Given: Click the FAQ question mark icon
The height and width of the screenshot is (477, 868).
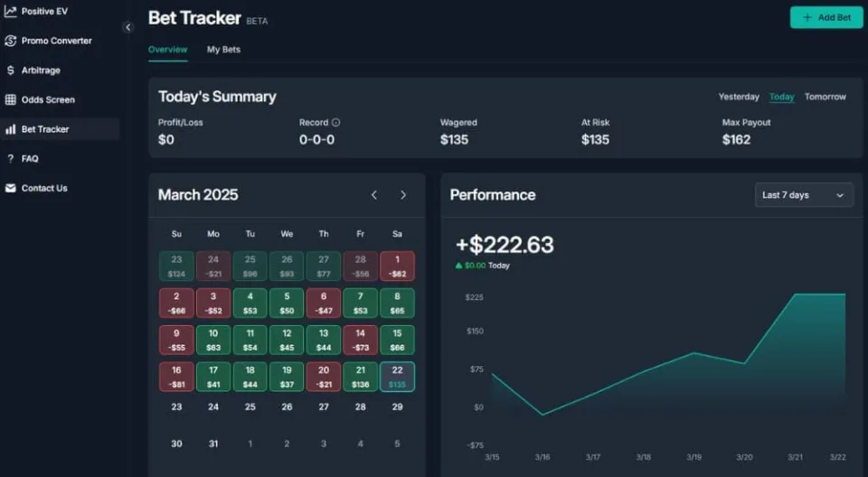Looking at the screenshot, I should pyautogui.click(x=11, y=158).
